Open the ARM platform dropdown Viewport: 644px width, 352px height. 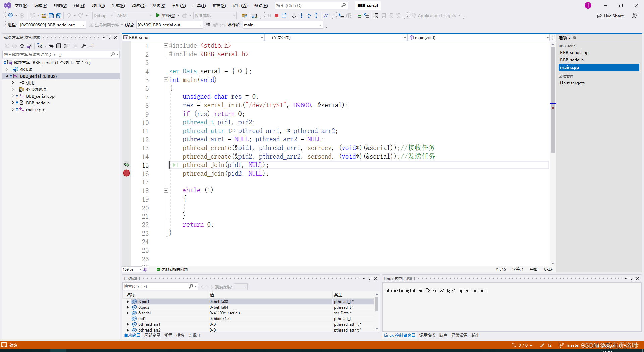coord(134,15)
